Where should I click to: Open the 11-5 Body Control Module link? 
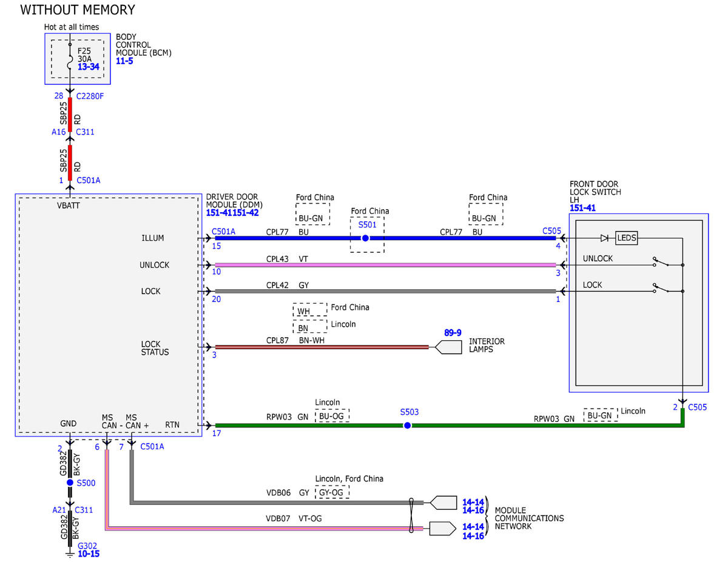click(124, 61)
